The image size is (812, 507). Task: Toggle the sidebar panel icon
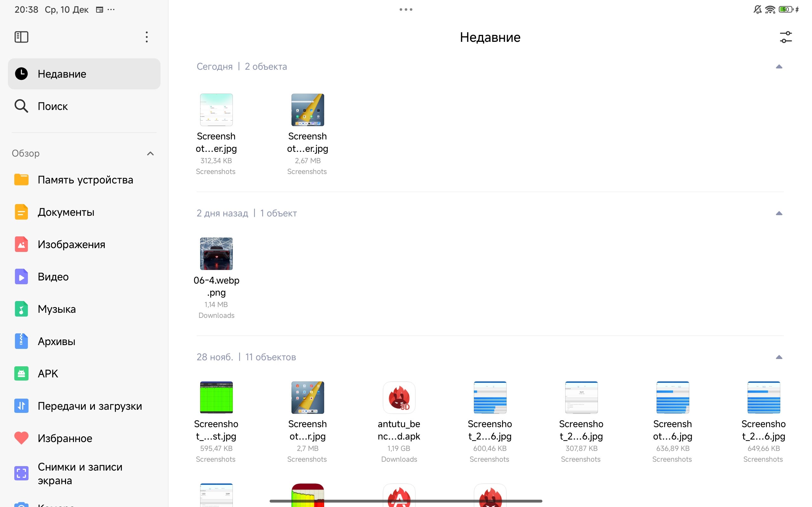click(21, 37)
